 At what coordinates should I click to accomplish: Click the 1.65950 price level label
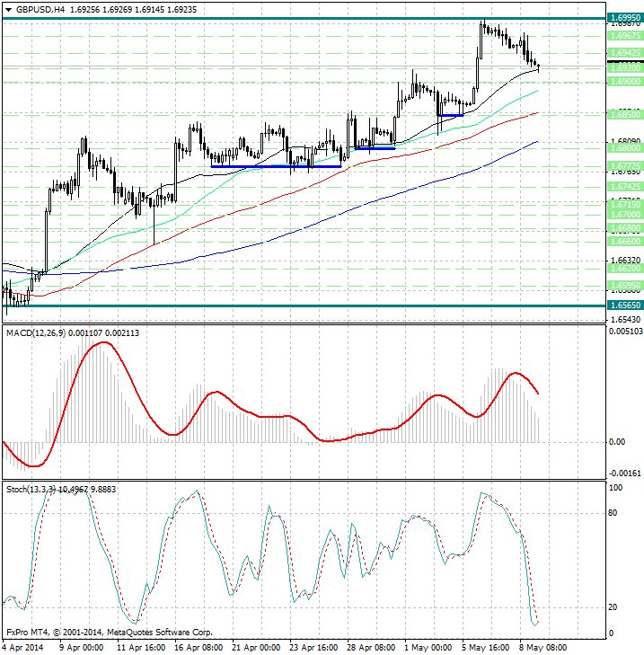[x=625, y=286]
